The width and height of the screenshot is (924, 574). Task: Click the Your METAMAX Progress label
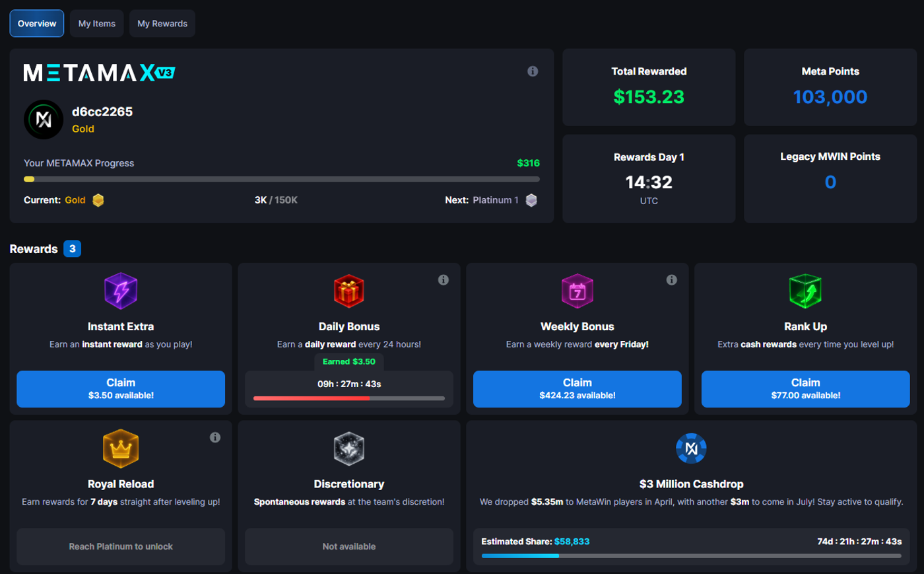pyautogui.click(x=79, y=163)
